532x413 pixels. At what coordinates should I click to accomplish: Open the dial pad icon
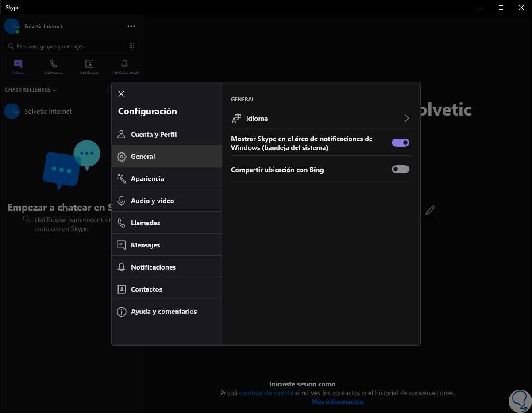pos(132,46)
